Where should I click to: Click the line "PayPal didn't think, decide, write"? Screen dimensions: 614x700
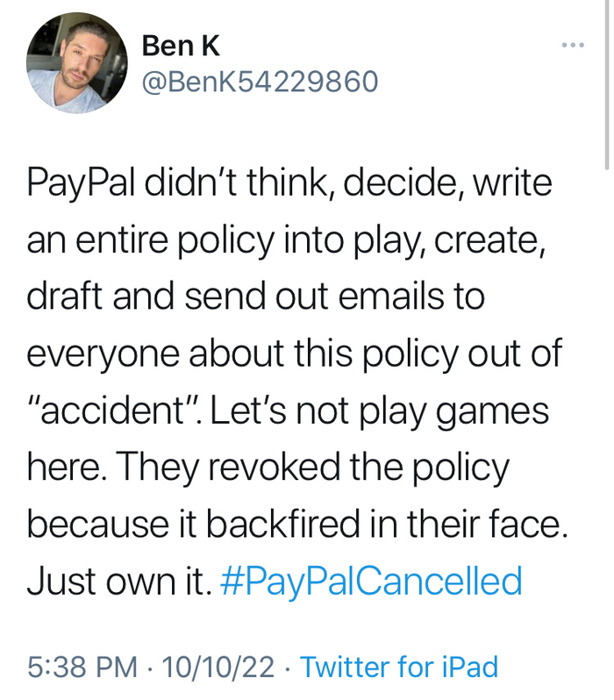[289, 183]
